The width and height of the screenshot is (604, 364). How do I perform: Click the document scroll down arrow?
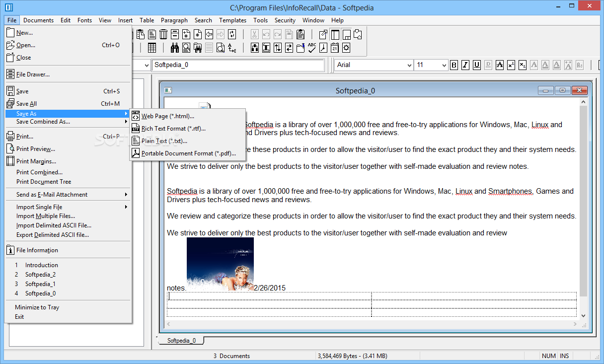click(583, 315)
